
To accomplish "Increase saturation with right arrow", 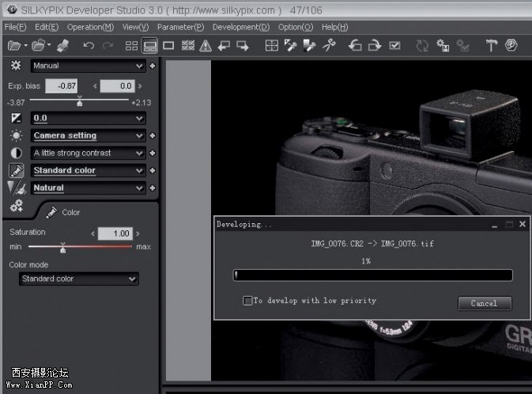I will tap(138, 233).
